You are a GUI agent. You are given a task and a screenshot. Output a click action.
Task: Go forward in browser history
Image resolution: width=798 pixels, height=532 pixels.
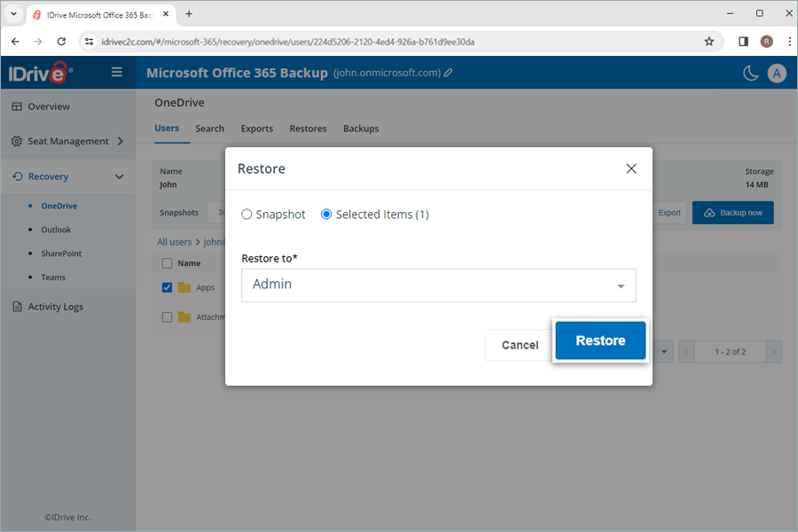38,42
